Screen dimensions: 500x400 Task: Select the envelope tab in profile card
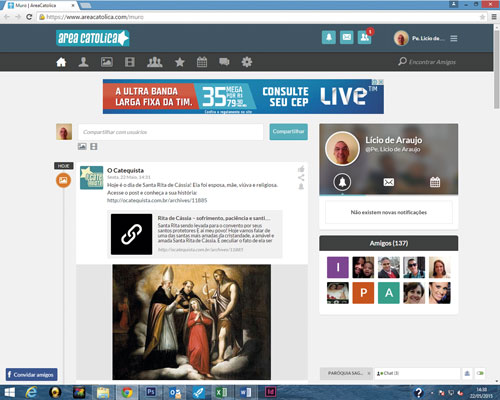[x=389, y=182]
